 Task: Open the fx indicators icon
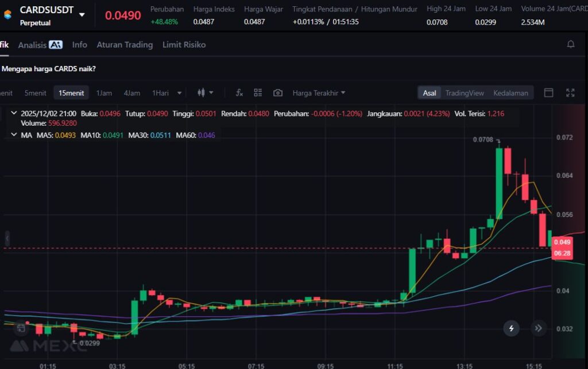(x=239, y=93)
